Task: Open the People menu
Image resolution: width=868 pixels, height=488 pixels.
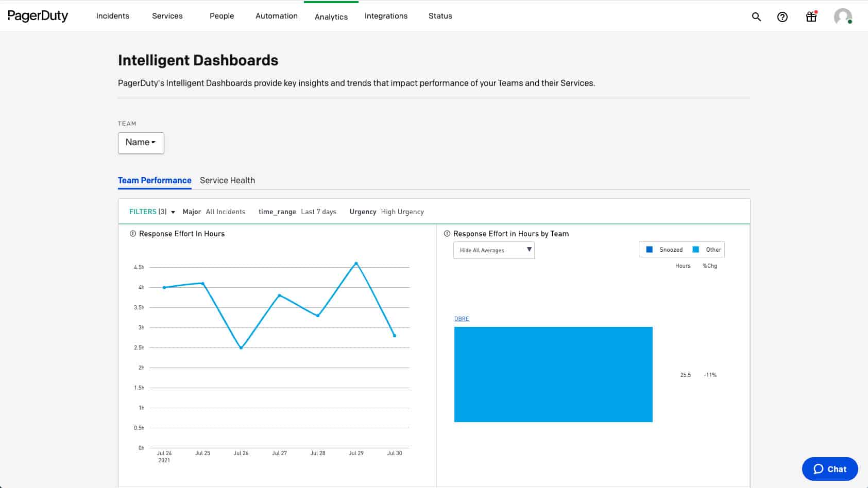Action: (x=222, y=16)
